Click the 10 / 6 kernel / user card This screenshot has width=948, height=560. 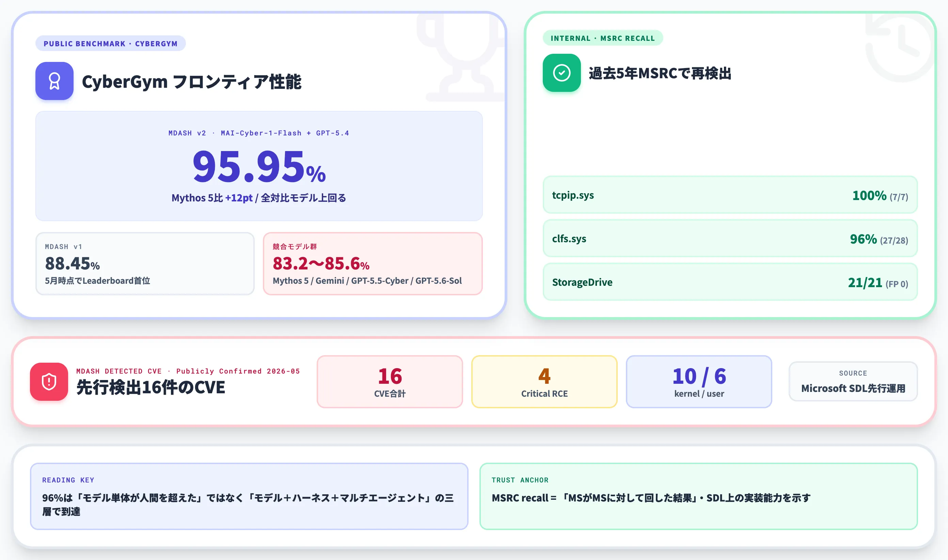(699, 381)
